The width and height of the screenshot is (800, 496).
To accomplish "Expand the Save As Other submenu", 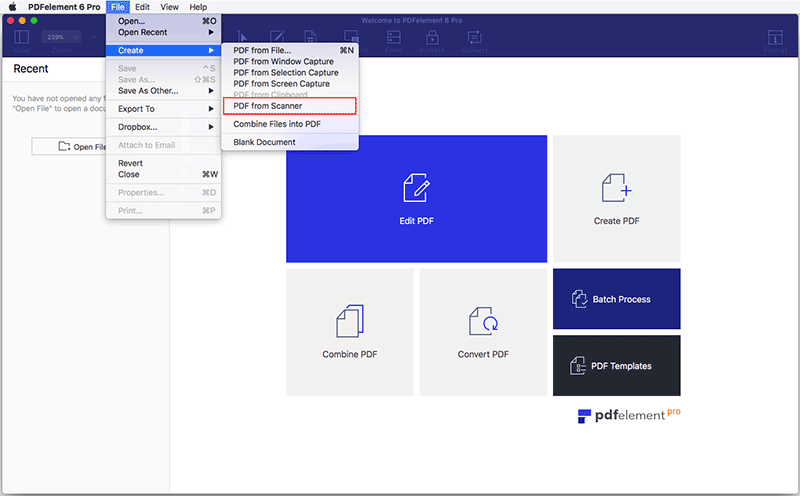I will point(163,91).
